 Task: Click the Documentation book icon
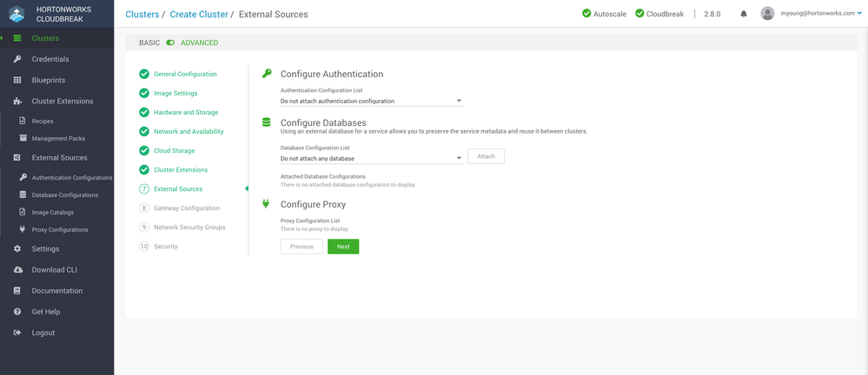17,291
